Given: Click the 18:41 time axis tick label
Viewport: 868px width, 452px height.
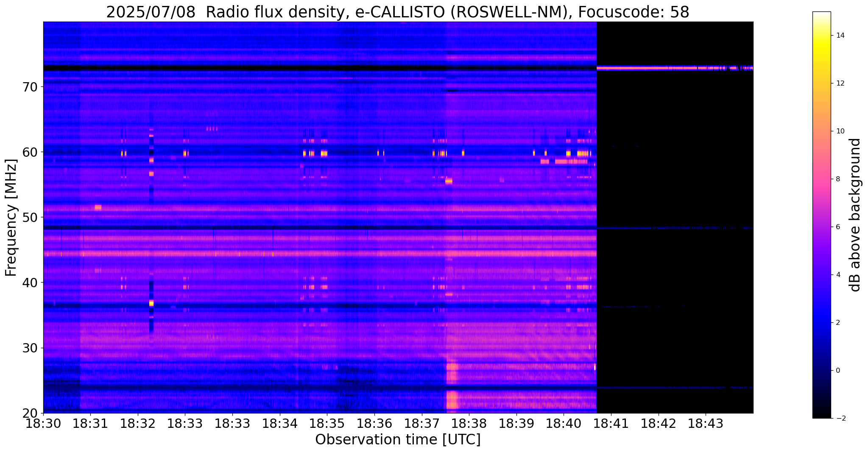Looking at the screenshot, I should pyautogui.click(x=611, y=423).
